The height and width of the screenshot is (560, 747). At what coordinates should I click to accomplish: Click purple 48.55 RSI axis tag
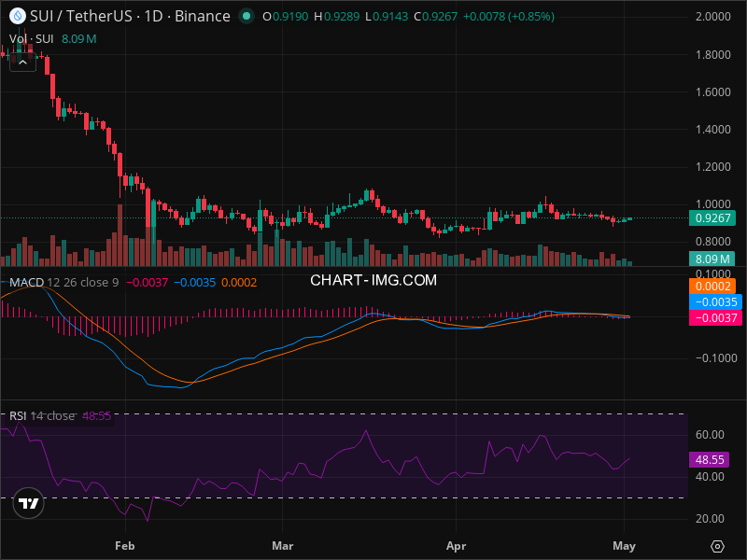click(710, 459)
